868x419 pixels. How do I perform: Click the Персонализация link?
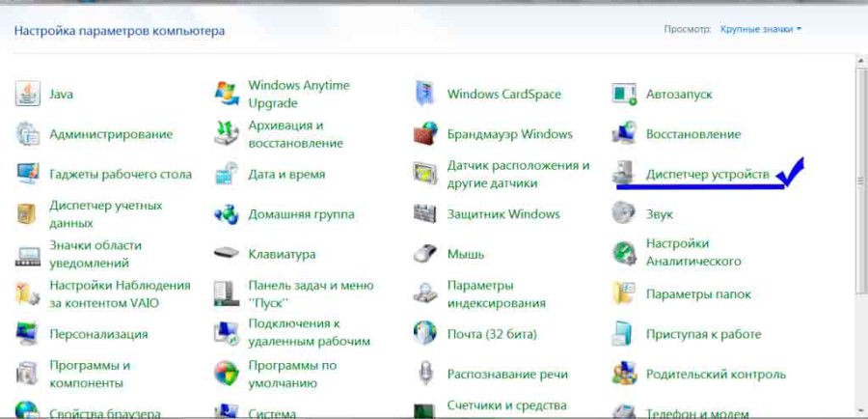(98, 334)
